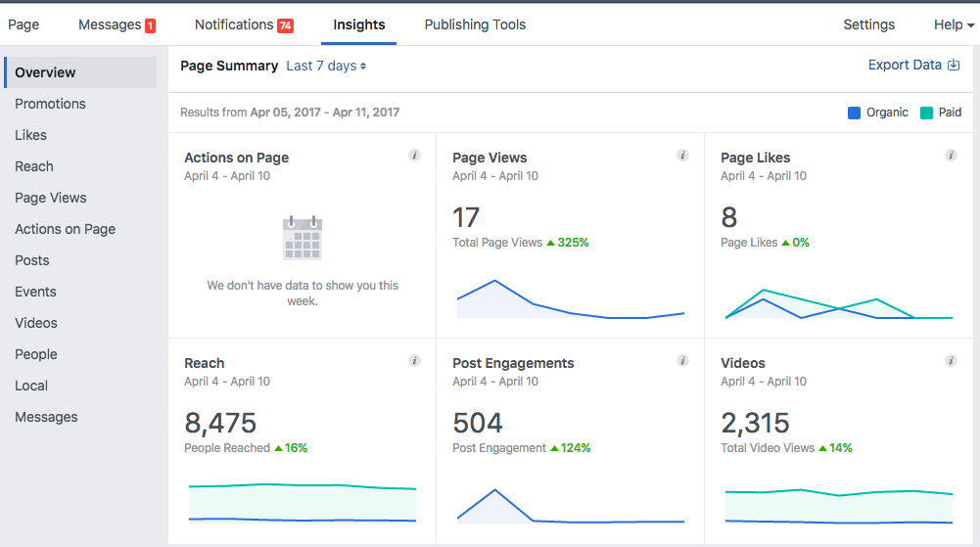This screenshot has width=980, height=547.
Task: Click the Page Views line chart
Action: pos(571,299)
